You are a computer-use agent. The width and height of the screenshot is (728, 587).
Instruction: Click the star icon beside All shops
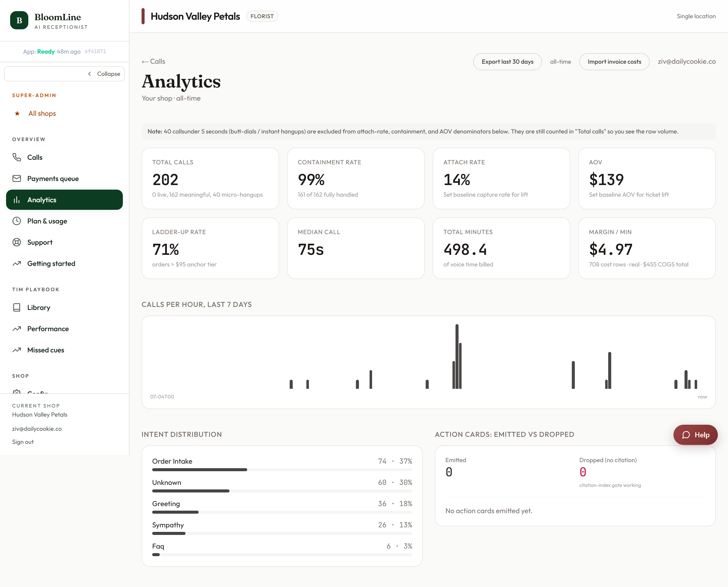[x=17, y=114]
